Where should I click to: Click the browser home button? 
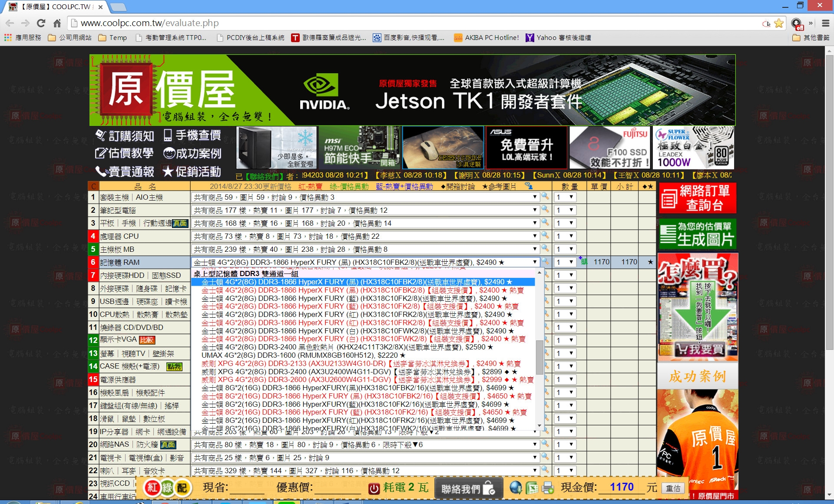57,23
